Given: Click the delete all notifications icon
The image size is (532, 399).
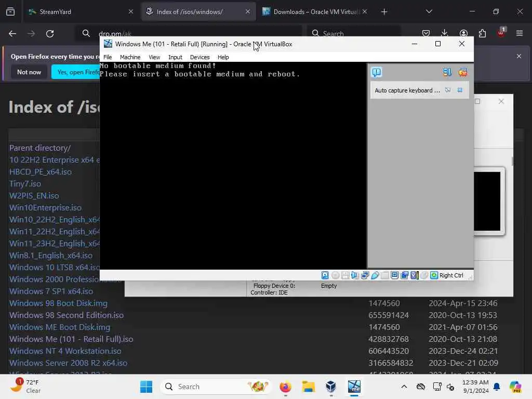Looking at the screenshot, I should (x=463, y=72).
